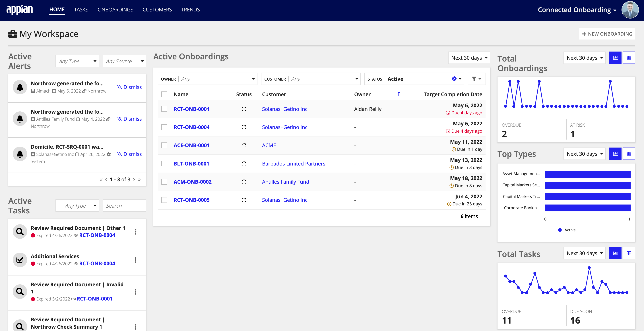Image resolution: width=644 pixels, height=331 pixels.
Task: Switch to the ONBOARDINGS tab
Action: tap(115, 9)
